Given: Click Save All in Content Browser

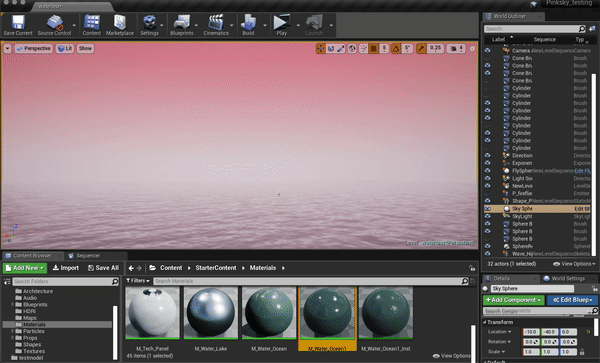Looking at the screenshot, I should click(103, 268).
